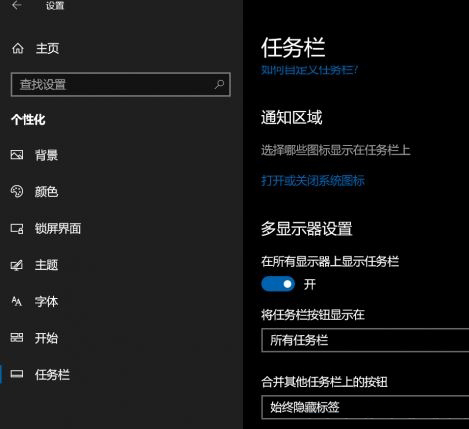Click the 个性化 category heading
The height and width of the screenshot is (429, 469).
28,120
